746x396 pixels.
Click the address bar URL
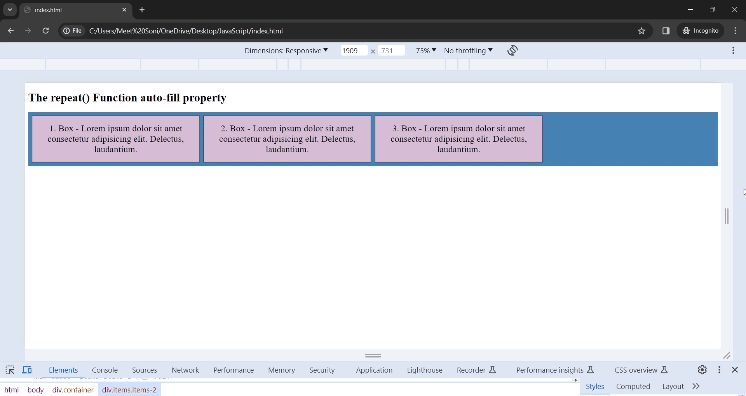click(x=186, y=30)
